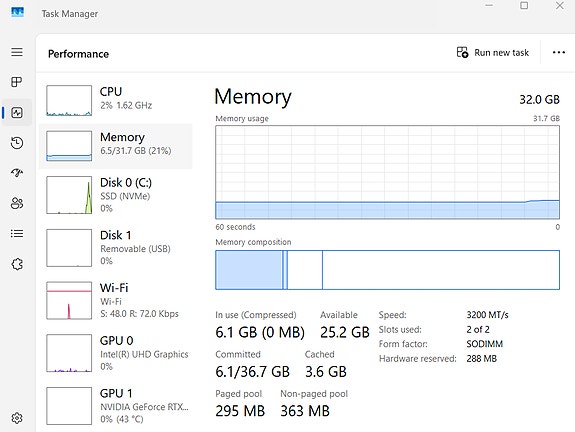
Task: Open the hamburger navigation menu
Action: coord(17,52)
